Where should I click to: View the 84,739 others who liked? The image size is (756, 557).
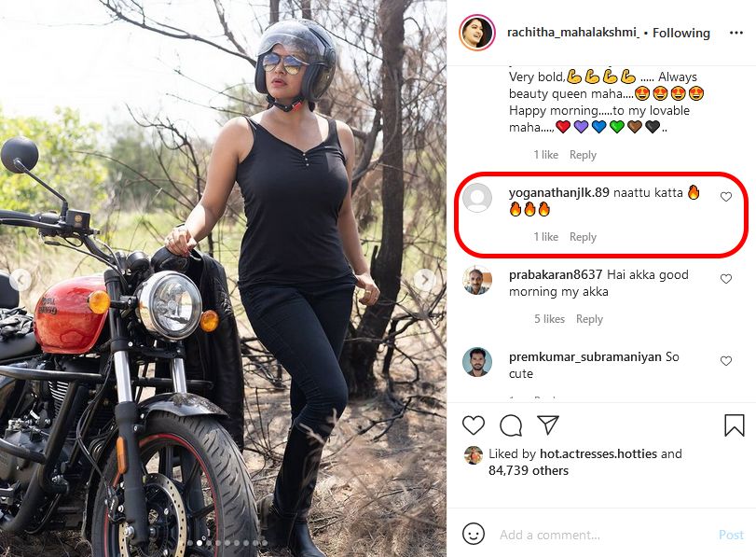529,470
